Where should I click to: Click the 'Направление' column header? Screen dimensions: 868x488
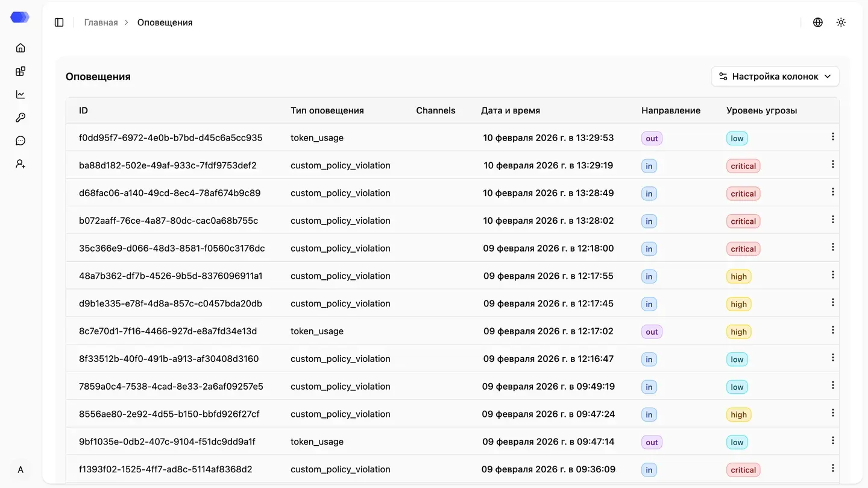point(671,110)
